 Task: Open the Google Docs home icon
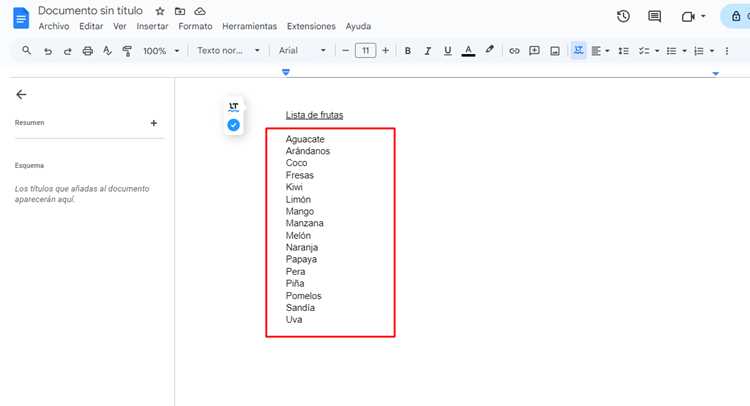pos(21,18)
